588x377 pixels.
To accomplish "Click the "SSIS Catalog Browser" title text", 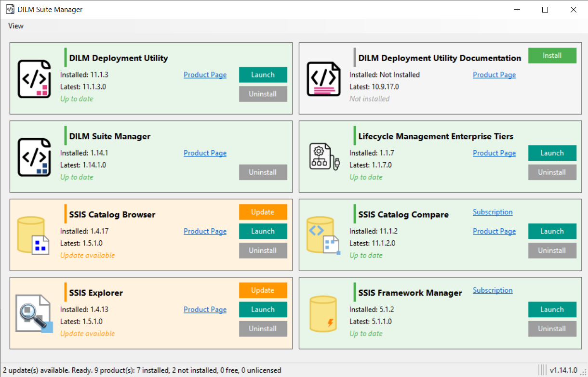I will coord(112,215).
